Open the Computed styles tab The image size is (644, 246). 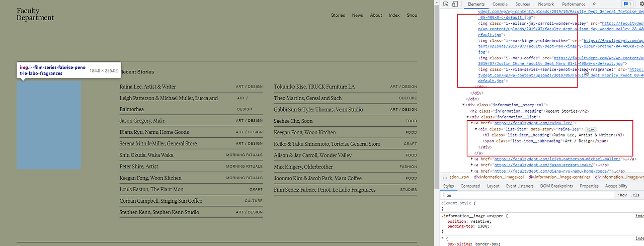[470, 186]
